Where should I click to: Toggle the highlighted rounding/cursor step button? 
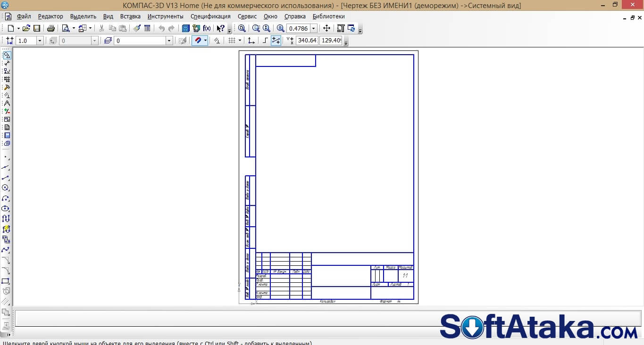coord(276,41)
